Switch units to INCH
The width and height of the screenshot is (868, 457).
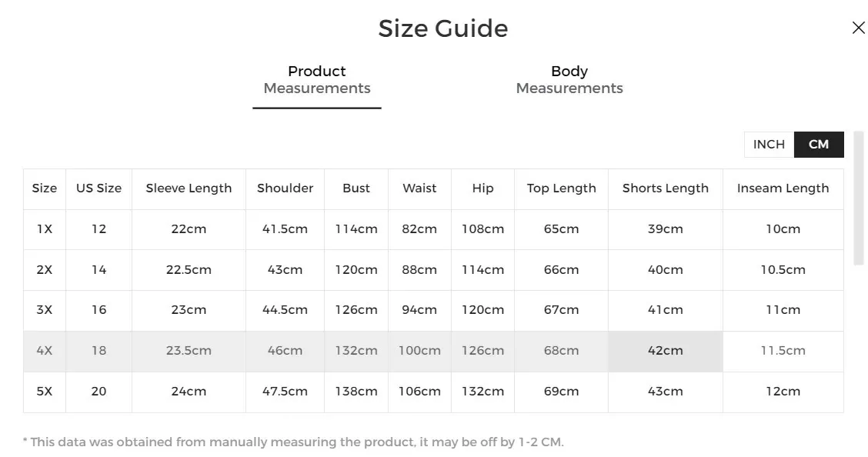769,145
